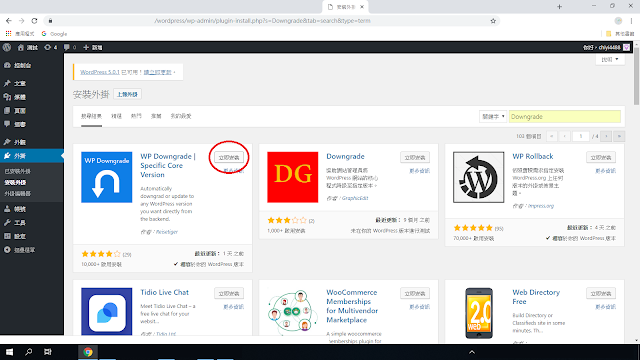Open the Pages sidebar menu
Screen dimensions: 640x360
(x=32, y=111)
